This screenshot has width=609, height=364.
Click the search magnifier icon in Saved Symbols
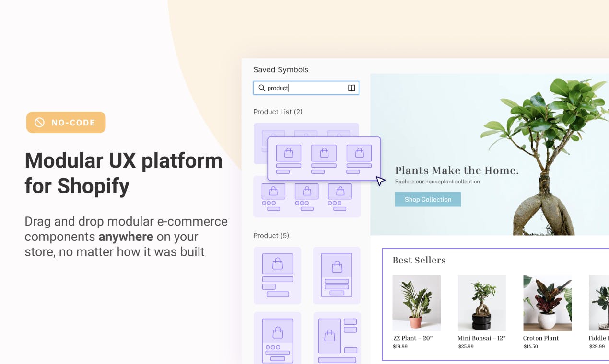pyautogui.click(x=262, y=88)
